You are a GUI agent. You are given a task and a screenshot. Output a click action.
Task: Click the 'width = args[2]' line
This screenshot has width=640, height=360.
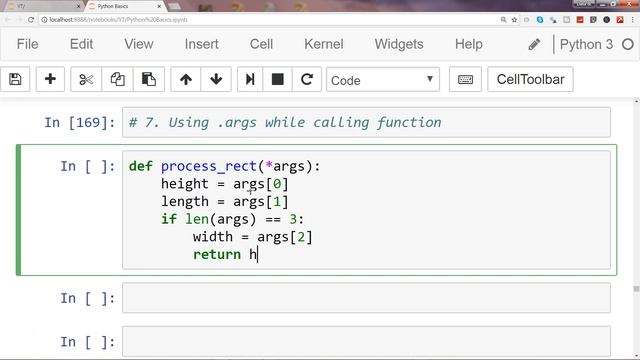(252, 237)
